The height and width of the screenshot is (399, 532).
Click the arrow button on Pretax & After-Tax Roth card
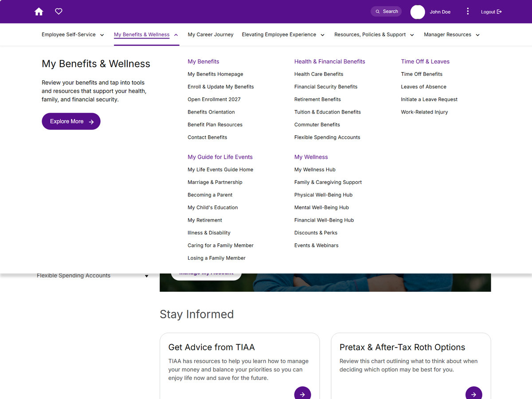tap(473, 394)
